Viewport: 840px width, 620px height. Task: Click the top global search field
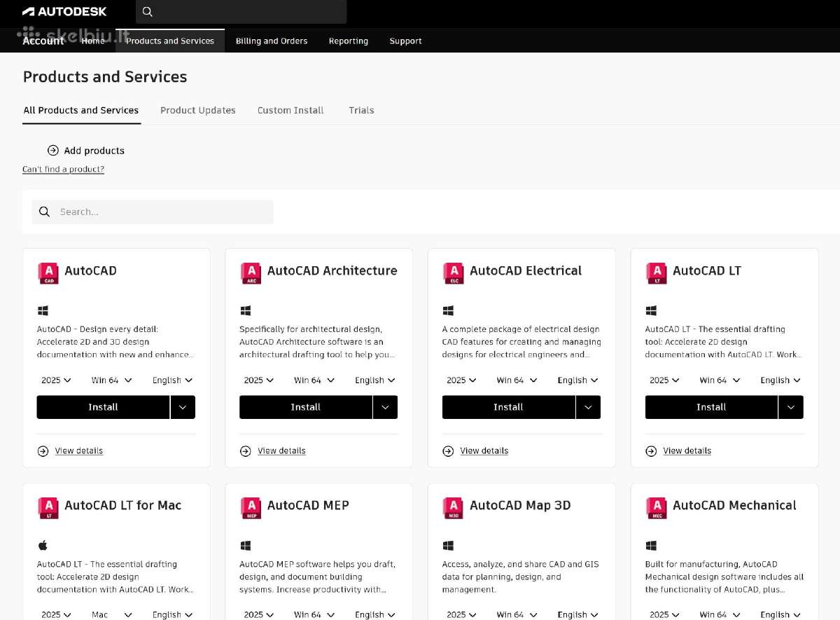tap(241, 12)
